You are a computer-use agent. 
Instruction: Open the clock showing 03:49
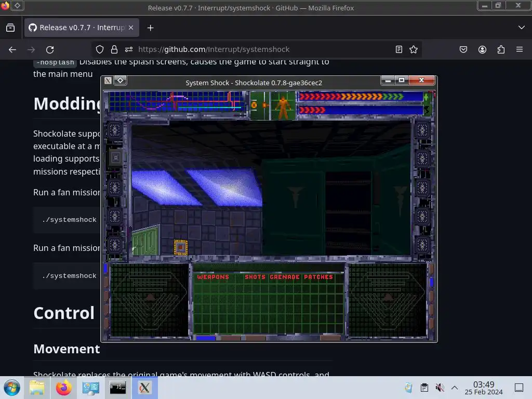pyautogui.click(x=484, y=388)
